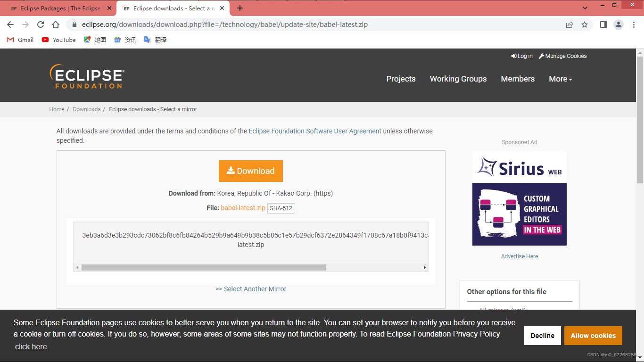This screenshot has width=644, height=362.
Task: Open Chrome's three-dot menu
Action: coord(634,25)
